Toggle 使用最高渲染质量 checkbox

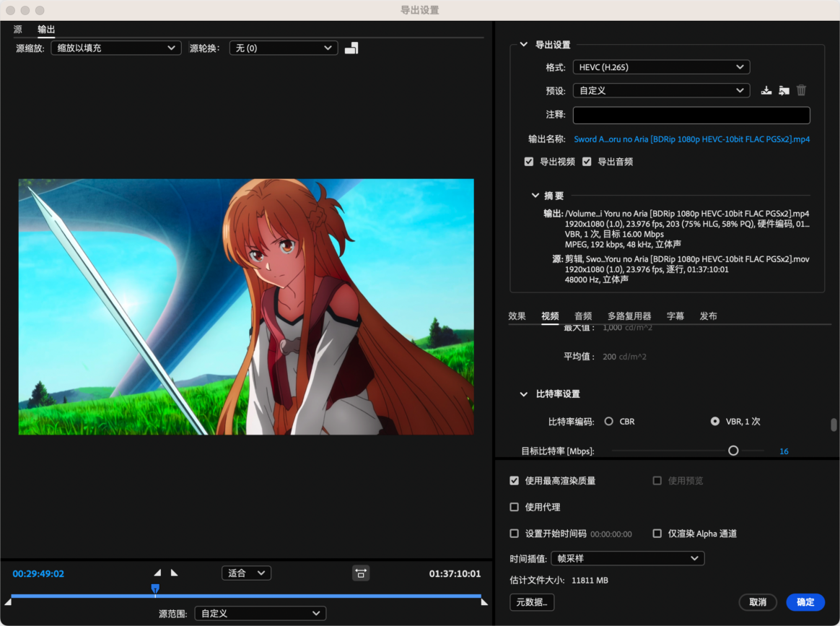(515, 481)
